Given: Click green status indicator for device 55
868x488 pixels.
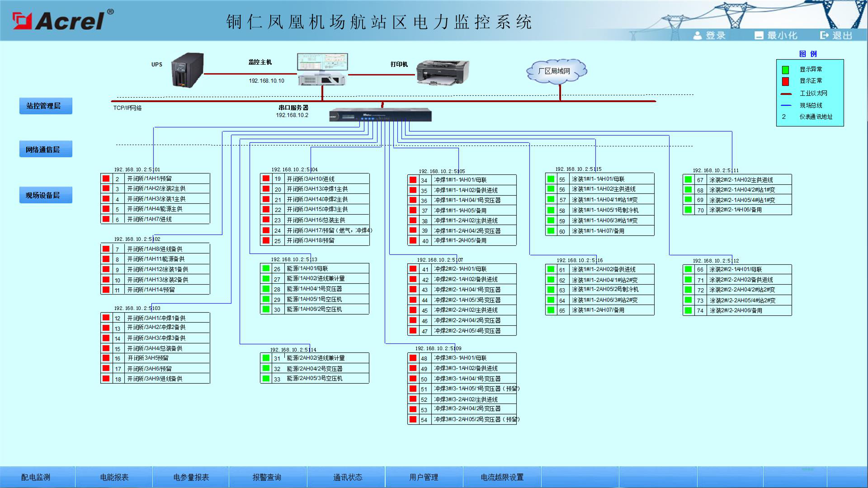Looking at the screenshot, I should [551, 179].
